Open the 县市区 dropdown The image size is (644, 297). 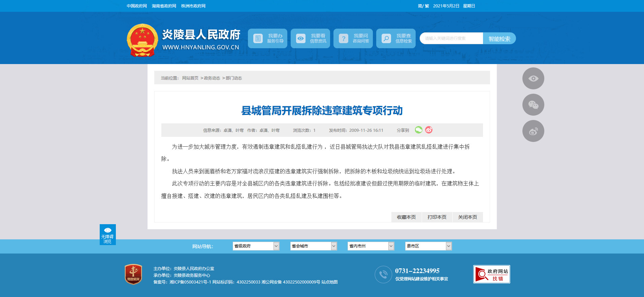pyautogui.click(x=428, y=246)
